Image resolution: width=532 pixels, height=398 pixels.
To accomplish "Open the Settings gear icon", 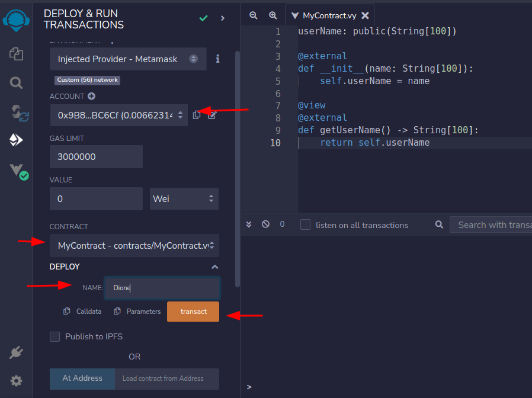I will tap(16, 380).
